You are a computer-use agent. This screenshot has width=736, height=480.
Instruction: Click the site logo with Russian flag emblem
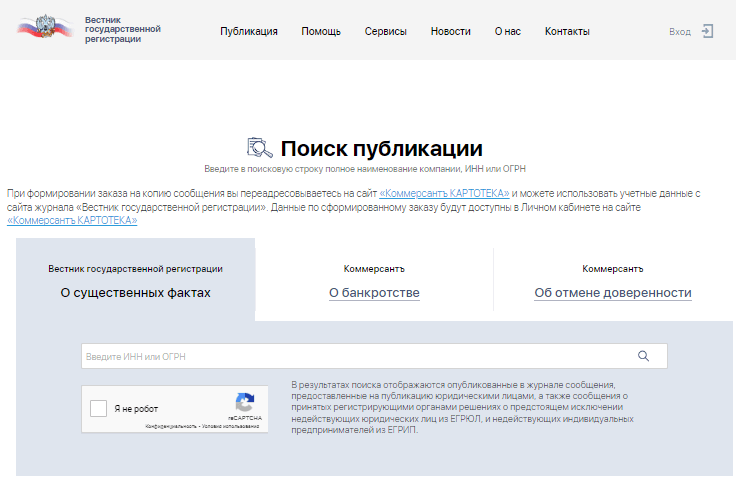[x=45, y=26]
